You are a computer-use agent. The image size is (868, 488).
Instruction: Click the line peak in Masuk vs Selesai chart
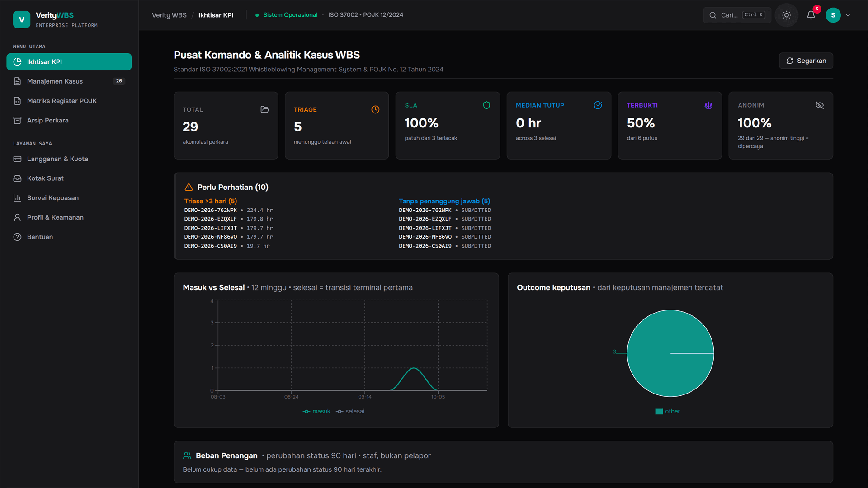tap(414, 368)
